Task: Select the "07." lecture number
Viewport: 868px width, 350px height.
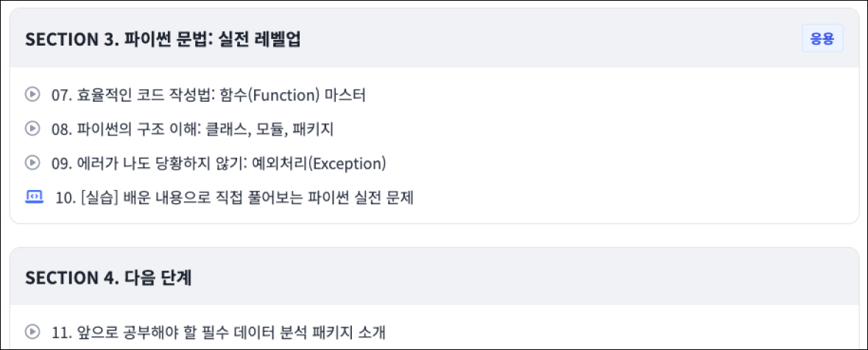Action: [60, 95]
